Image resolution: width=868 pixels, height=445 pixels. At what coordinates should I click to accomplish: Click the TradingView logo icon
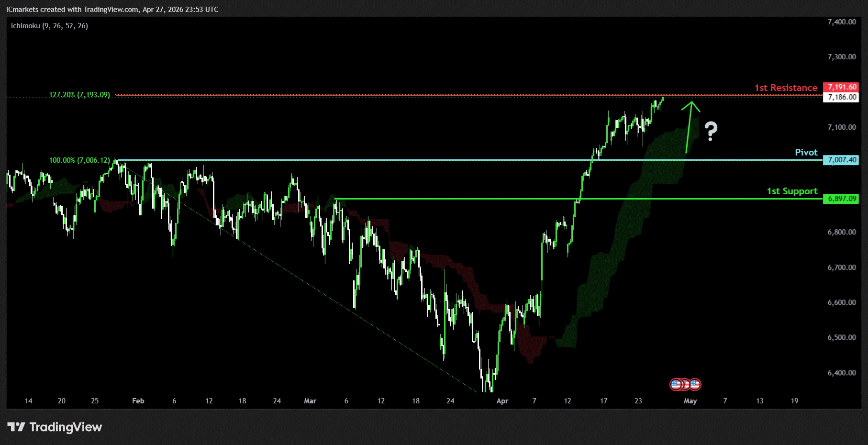(16, 427)
